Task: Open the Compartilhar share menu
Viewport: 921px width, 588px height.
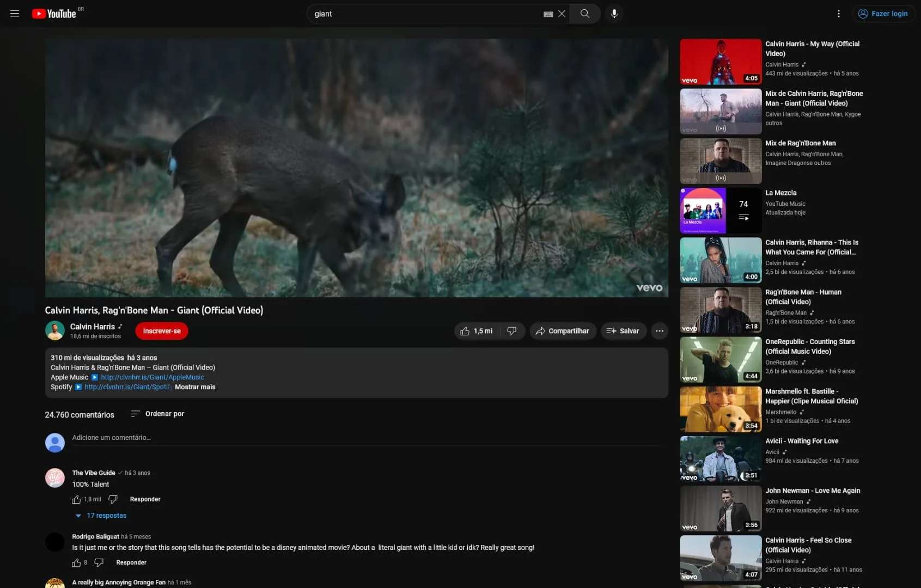Action: click(562, 331)
